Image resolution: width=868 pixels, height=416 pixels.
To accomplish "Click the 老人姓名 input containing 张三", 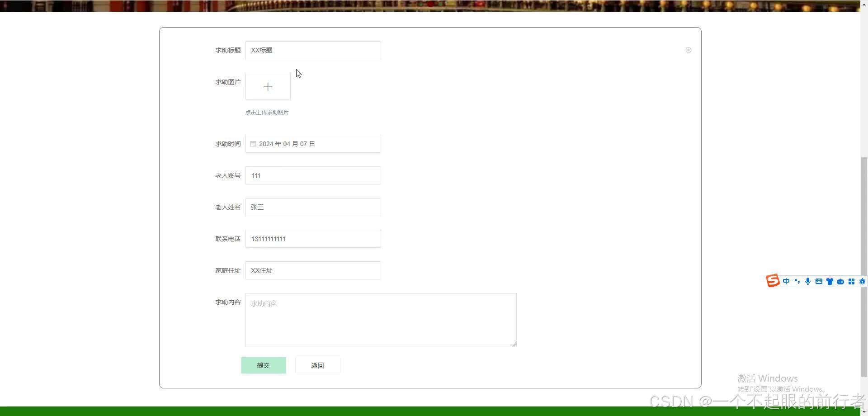I will point(313,207).
